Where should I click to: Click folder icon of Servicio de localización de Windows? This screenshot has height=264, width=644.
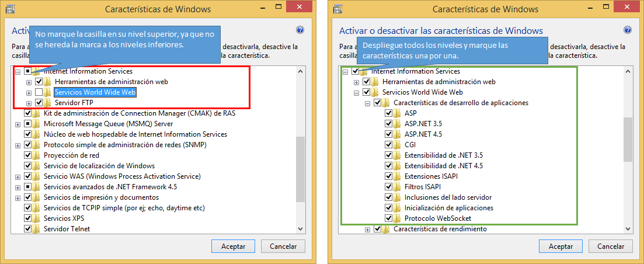(x=37, y=166)
